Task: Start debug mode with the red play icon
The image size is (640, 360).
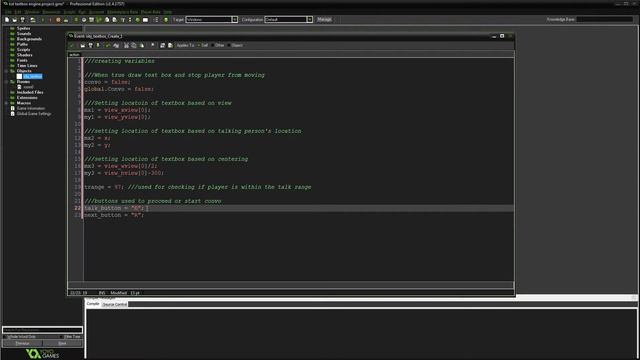Action: (x=50, y=20)
